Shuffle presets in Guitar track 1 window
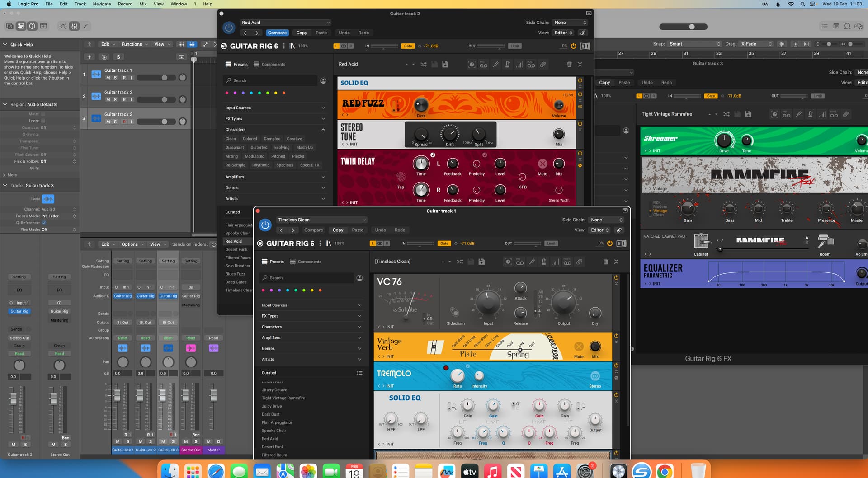The width and height of the screenshot is (868, 478). click(459, 262)
